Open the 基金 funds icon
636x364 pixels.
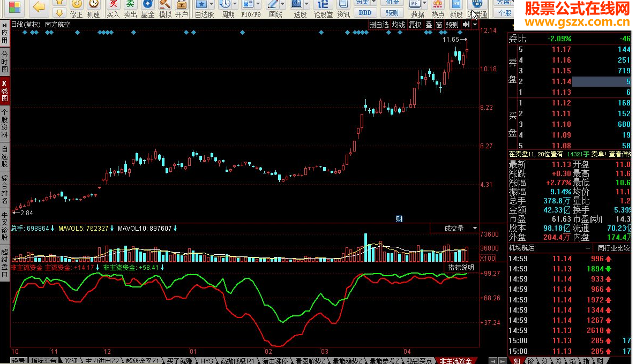click(x=148, y=9)
